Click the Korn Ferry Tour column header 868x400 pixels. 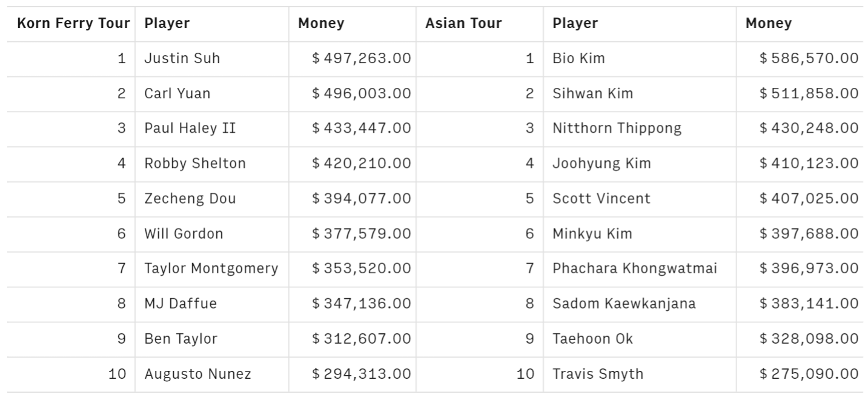tap(73, 24)
